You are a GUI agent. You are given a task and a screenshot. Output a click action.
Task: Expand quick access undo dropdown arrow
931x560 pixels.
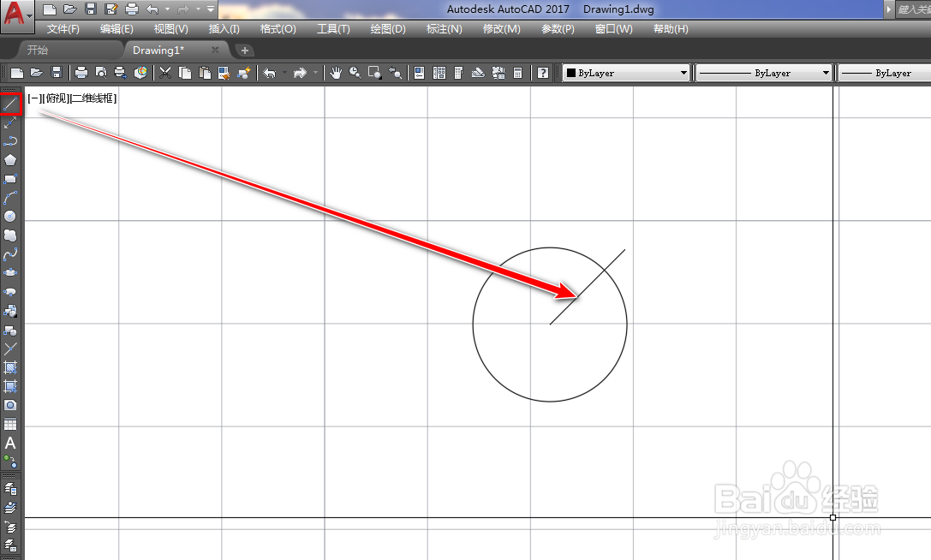tap(167, 9)
